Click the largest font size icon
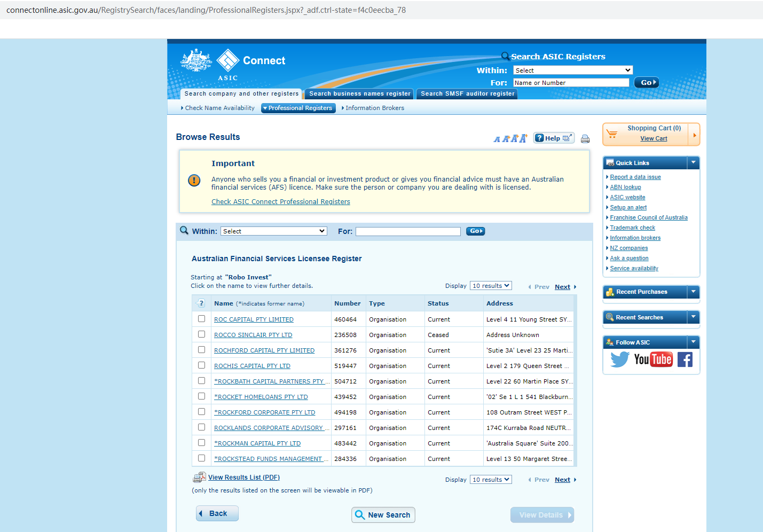The width and height of the screenshot is (763, 532). [x=523, y=138]
